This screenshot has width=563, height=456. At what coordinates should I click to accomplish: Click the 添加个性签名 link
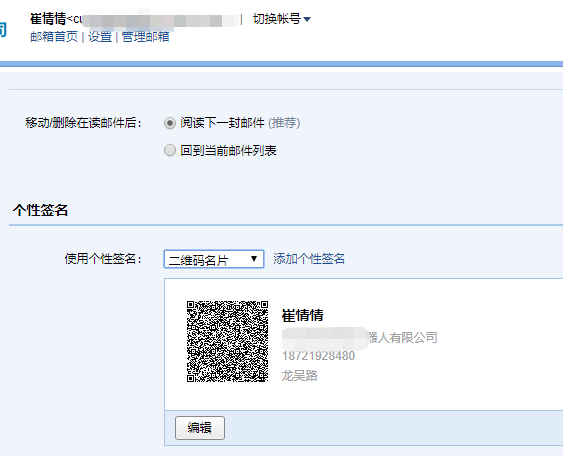point(309,259)
